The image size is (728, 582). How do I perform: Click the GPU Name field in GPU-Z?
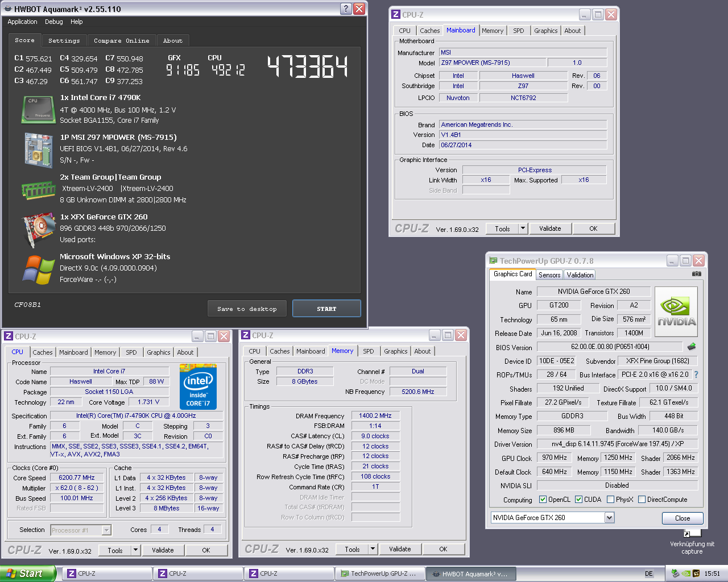(594, 292)
